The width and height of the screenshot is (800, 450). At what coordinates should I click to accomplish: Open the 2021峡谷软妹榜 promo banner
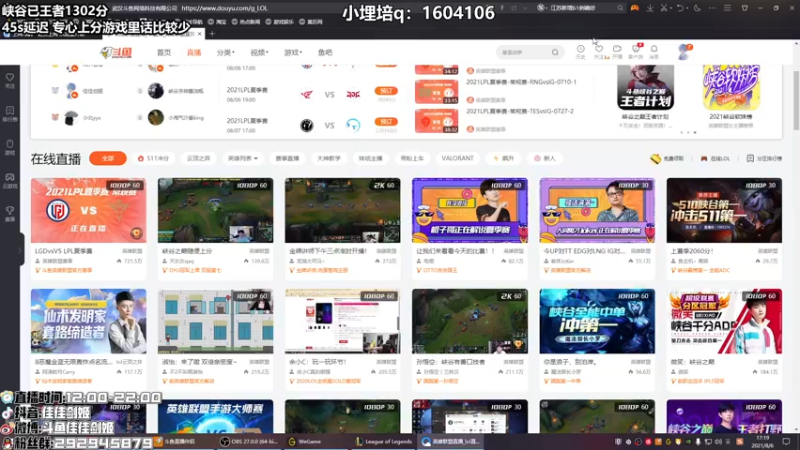731,87
